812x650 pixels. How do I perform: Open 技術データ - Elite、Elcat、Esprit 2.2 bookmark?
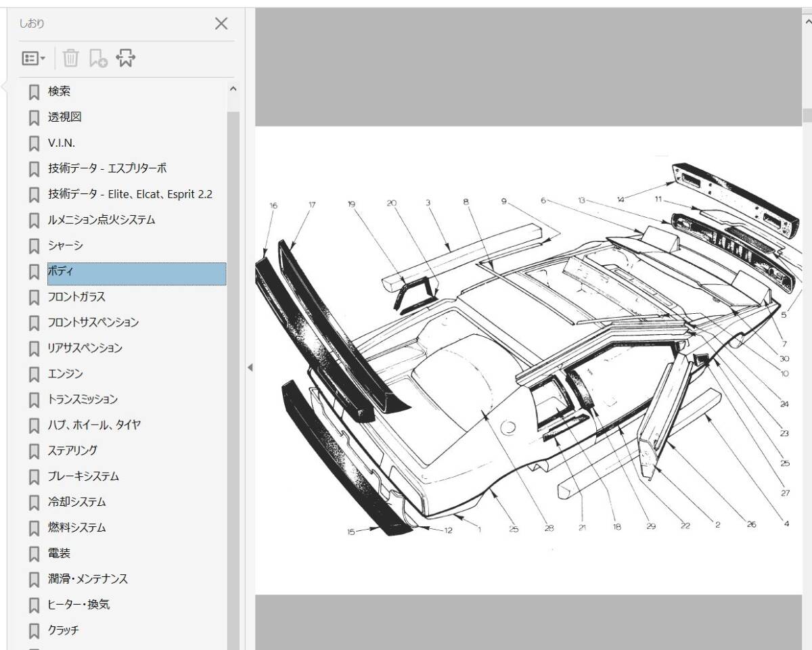point(130,194)
